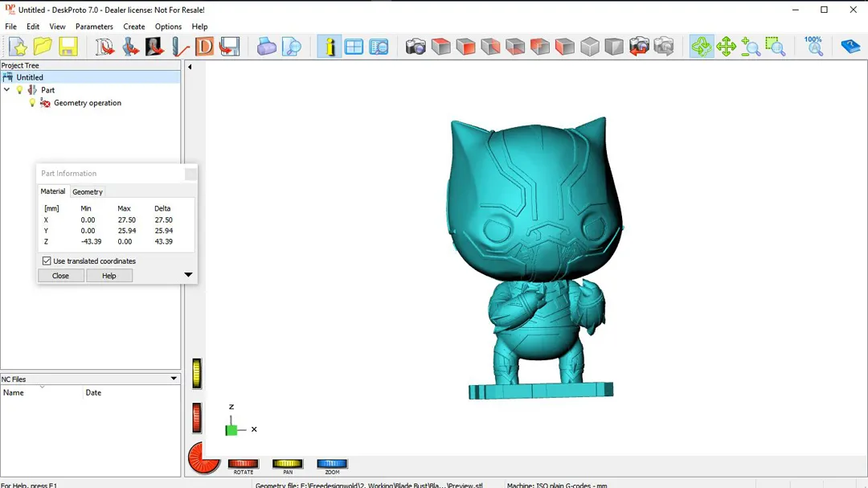Click the default view camera icon
The image size is (868, 488).
click(x=416, y=47)
